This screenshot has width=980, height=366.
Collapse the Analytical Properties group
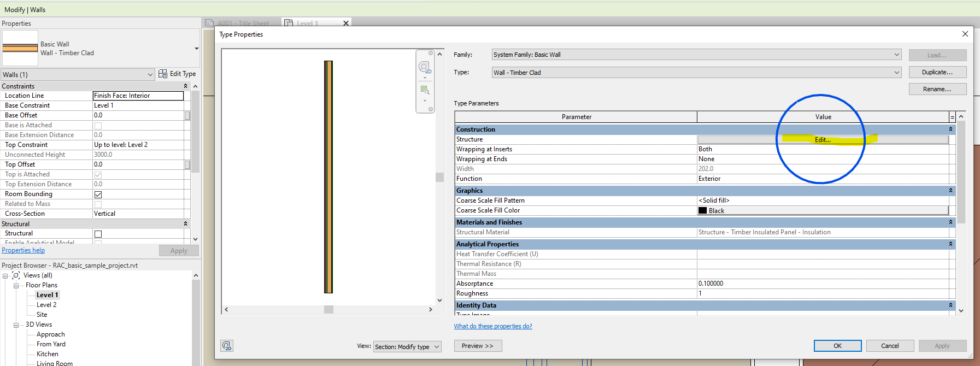[951, 244]
